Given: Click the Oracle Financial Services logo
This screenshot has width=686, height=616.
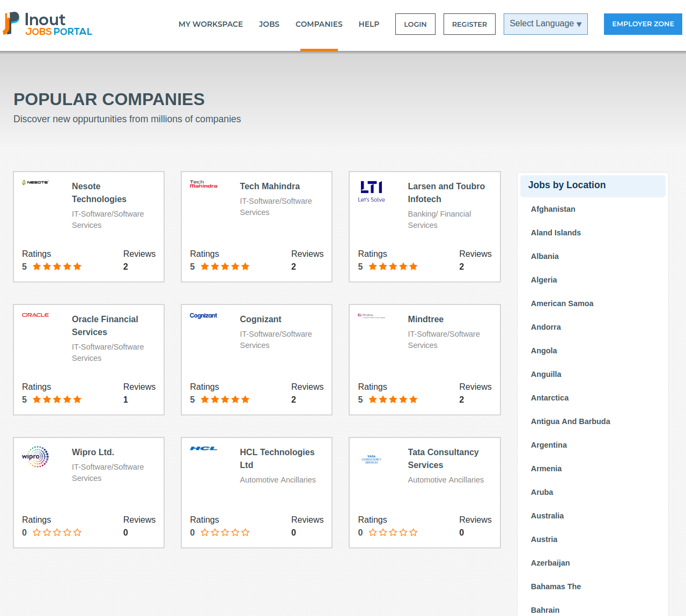Looking at the screenshot, I should click(x=35, y=315).
